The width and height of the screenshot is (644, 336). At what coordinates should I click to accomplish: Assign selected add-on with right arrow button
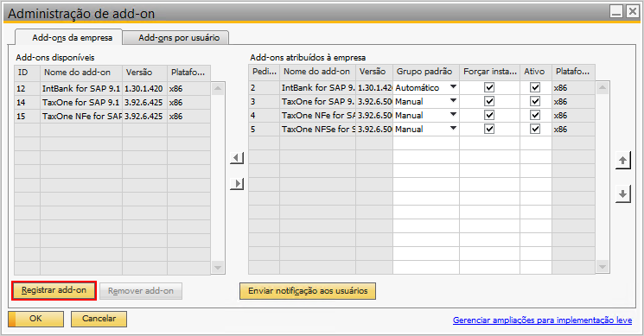point(237,183)
